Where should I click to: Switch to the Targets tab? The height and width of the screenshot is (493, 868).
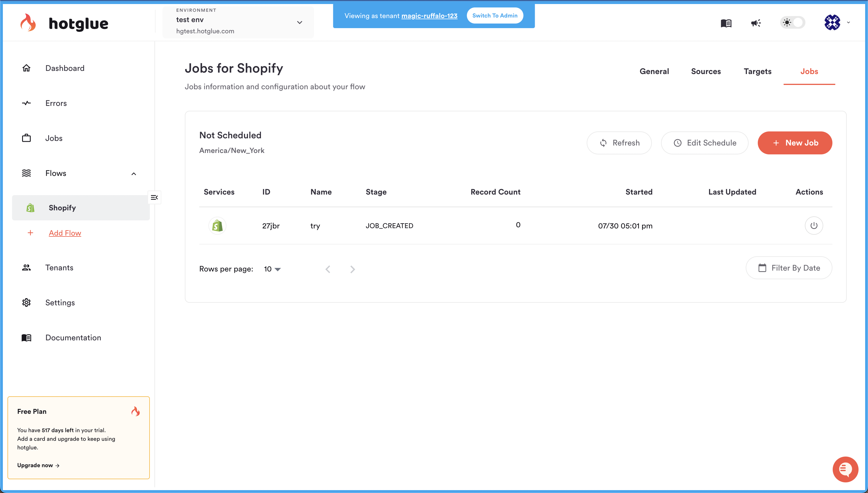757,71
